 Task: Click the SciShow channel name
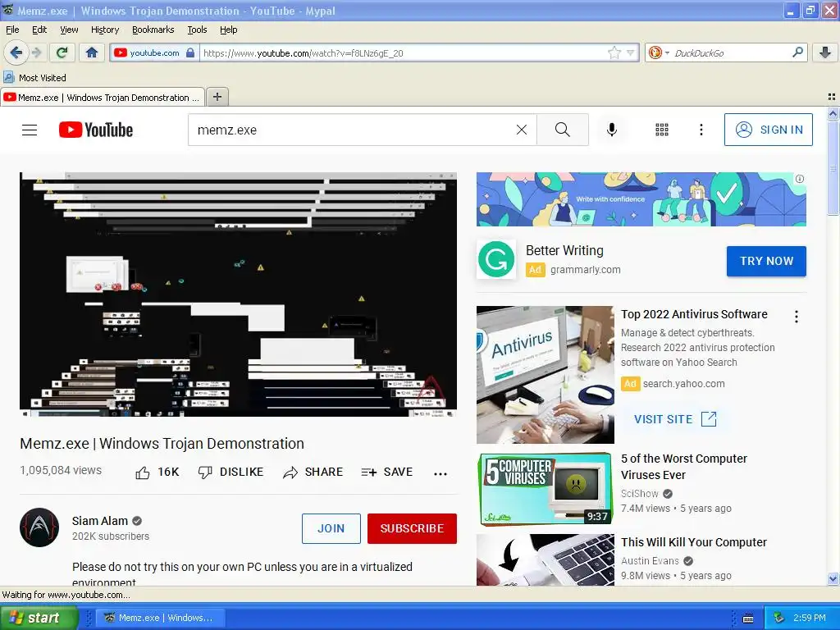coord(639,493)
